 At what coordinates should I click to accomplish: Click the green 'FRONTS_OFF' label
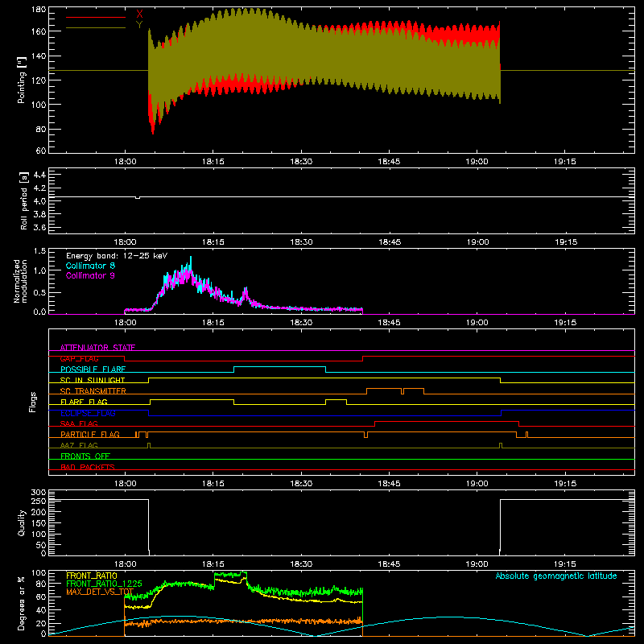coord(85,456)
